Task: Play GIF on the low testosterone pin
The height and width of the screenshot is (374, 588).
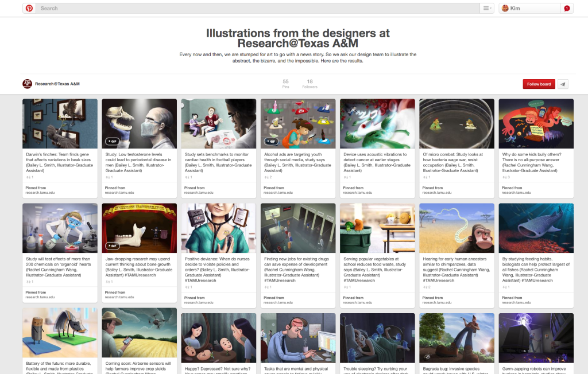Action: point(112,141)
